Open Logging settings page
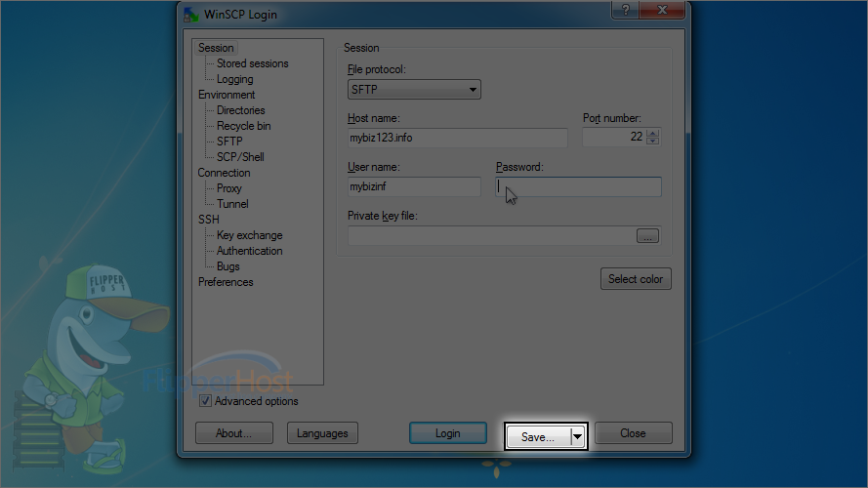 click(234, 79)
